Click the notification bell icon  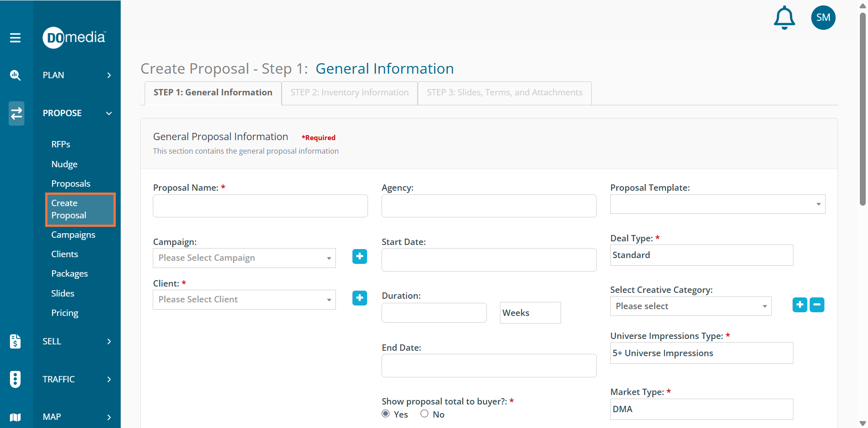784,18
